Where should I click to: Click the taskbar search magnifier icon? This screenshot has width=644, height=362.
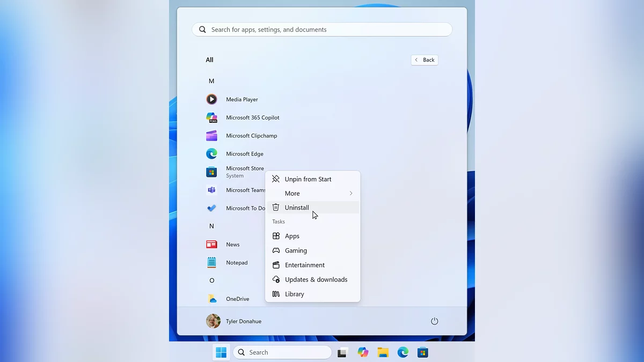pos(241,352)
